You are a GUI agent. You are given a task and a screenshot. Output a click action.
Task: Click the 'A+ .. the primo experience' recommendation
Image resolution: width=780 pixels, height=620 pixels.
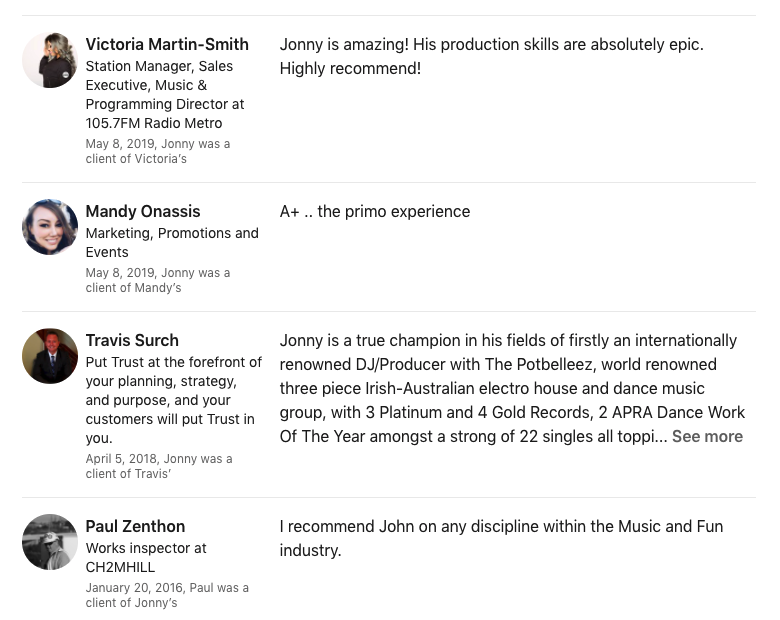[x=375, y=211]
